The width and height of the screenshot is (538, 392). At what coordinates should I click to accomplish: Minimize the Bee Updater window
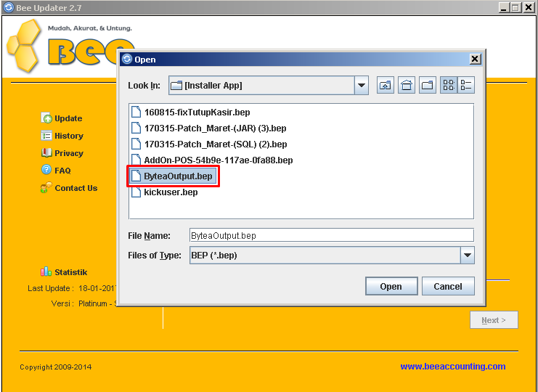tap(504, 7)
